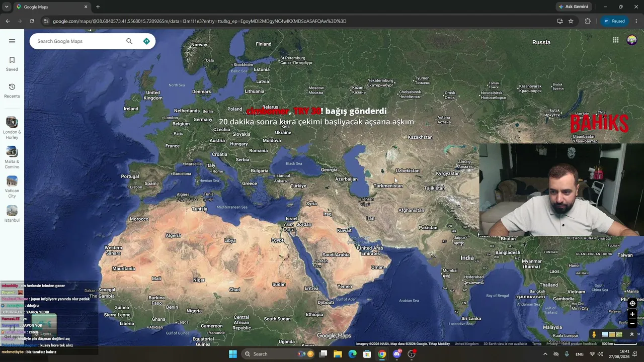The height and width of the screenshot is (362, 644).
Task: Click the search magnifier icon in Maps
Action: click(129, 41)
